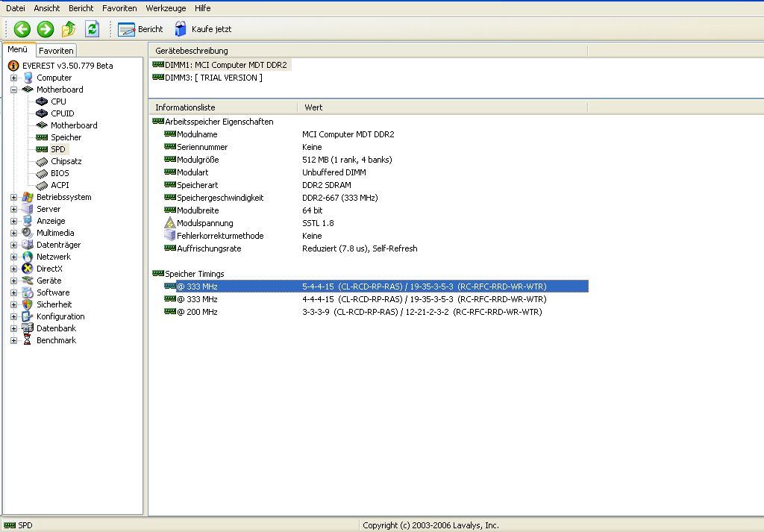Image resolution: width=764 pixels, height=532 pixels.
Task: Click the Kaufe jetzt button
Action: [203, 29]
